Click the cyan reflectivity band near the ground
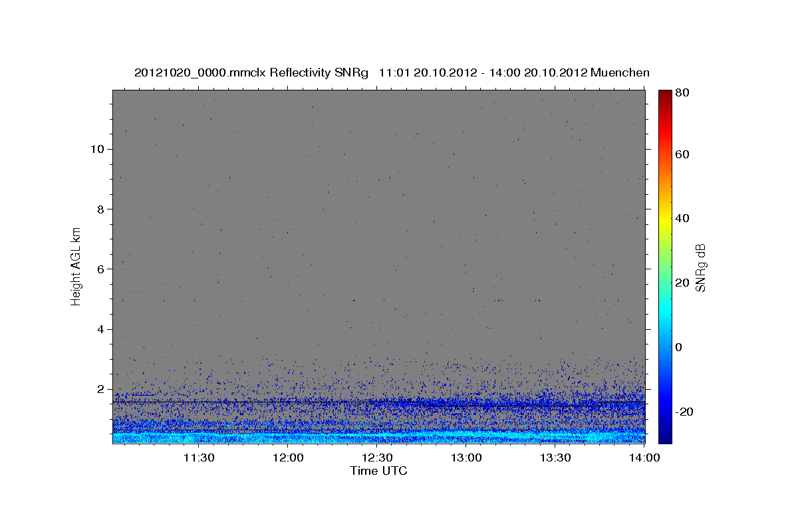The image size is (798, 532). (x=378, y=436)
